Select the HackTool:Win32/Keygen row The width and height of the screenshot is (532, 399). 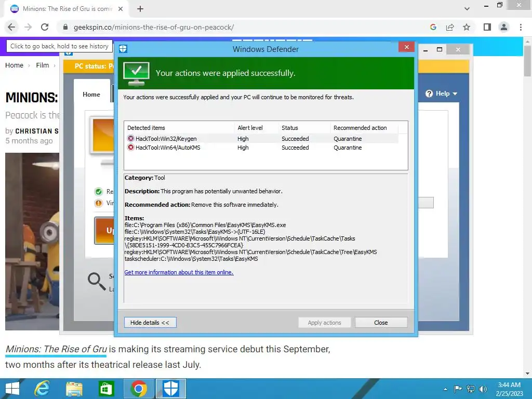click(261, 138)
